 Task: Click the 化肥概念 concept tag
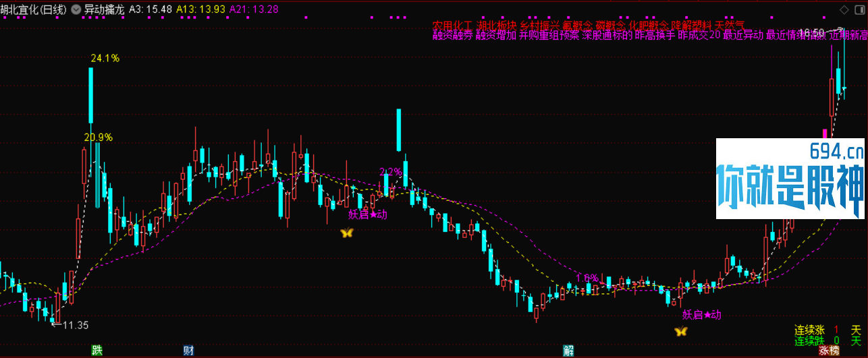click(649, 26)
